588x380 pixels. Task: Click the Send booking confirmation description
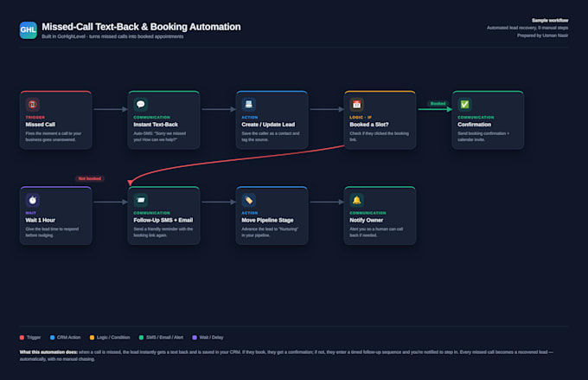483,136
